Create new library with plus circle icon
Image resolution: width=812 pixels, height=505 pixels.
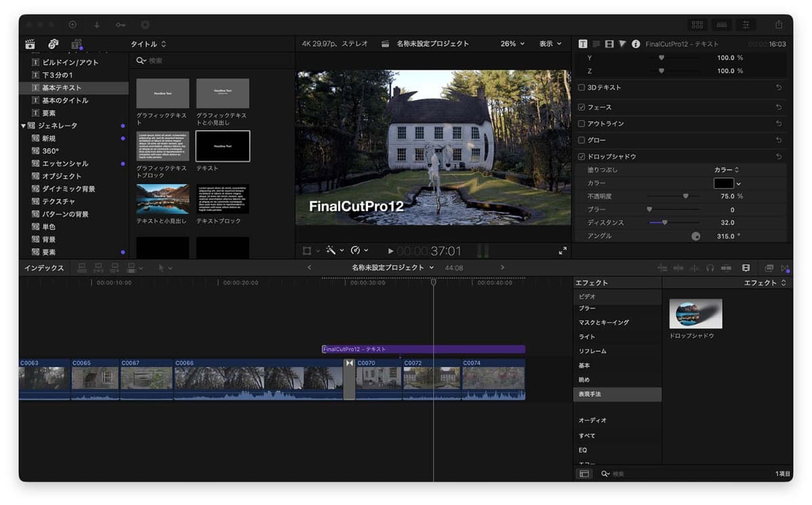tap(72, 24)
